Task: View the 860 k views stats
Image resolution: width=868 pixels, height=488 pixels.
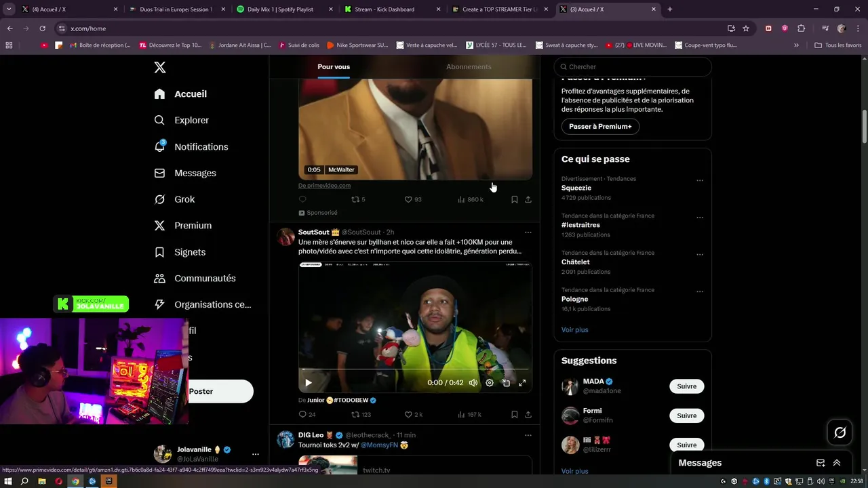Action: pyautogui.click(x=471, y=199)
